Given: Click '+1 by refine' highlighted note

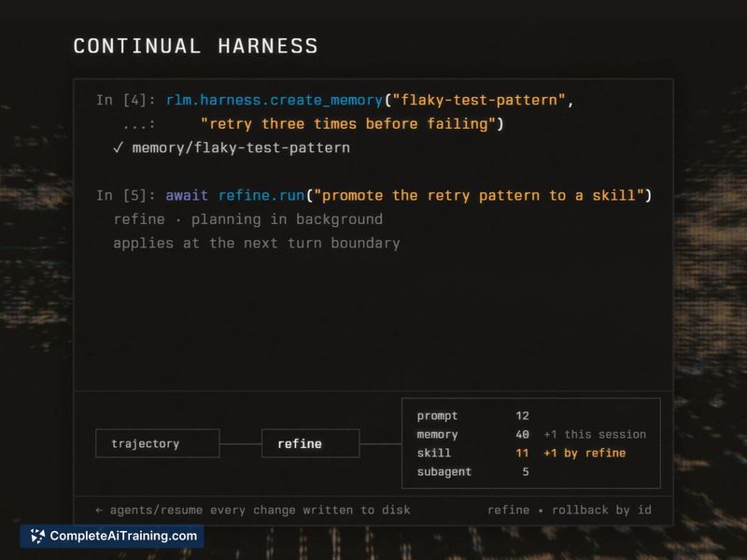Looking at the screenshot, I should (x=585, y=453).
